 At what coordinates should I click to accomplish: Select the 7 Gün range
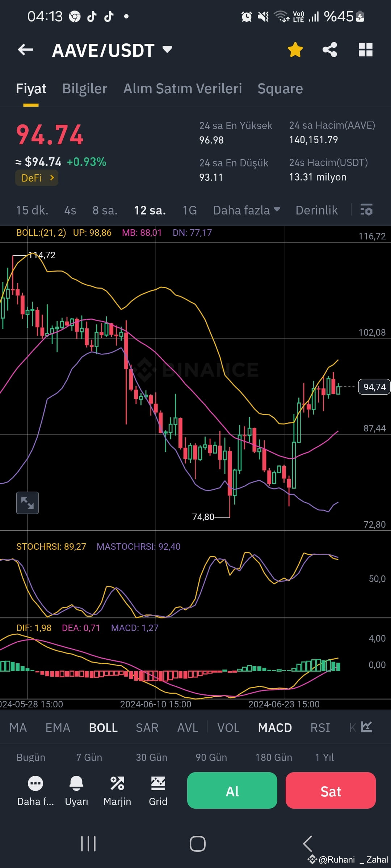tap(89, 757)
